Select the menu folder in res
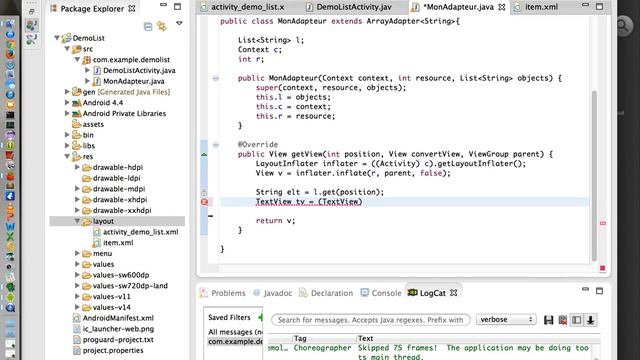This screenshot has width=640, height=360. (102, 253)
